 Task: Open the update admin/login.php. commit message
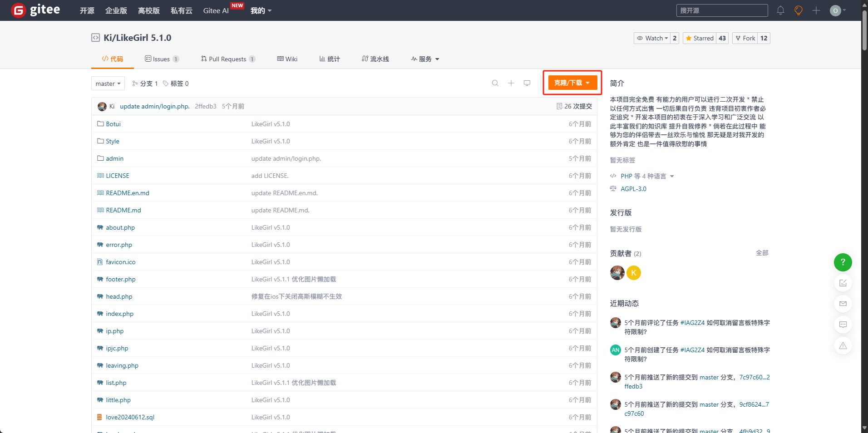[155, 106]
